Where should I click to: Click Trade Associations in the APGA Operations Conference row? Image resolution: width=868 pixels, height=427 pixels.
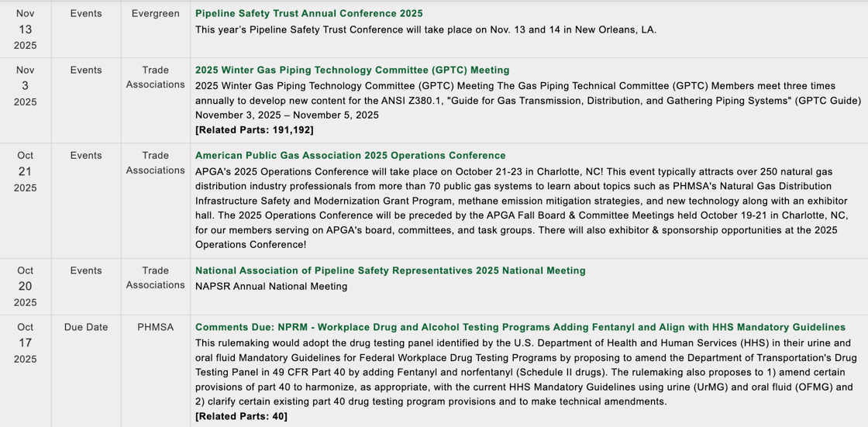(155, 163)
